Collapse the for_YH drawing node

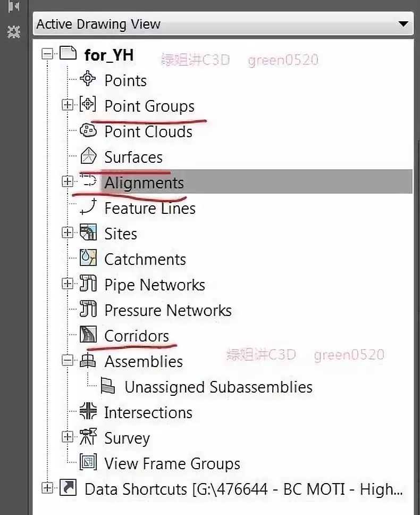(47, 54)
